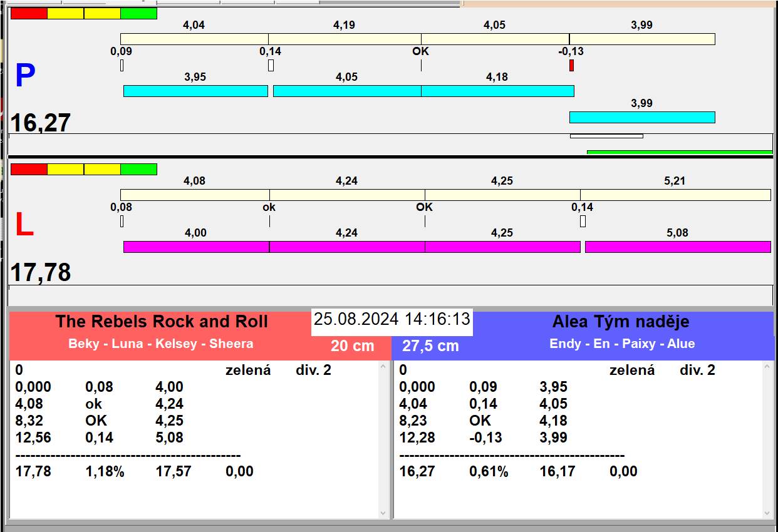Click the green start light in lane P
Image resolution: width=778 pixels, height=532 pixels.
pyautogui.click(x=138, y=13)
